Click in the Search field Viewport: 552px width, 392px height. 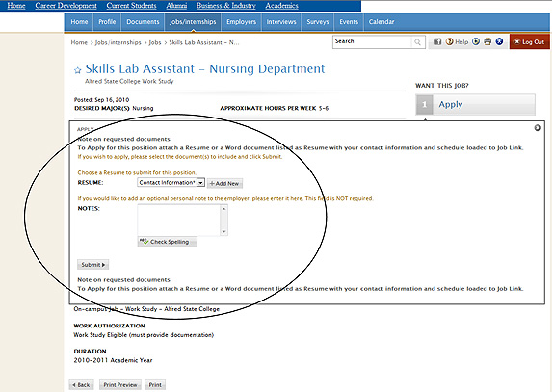[x=372, y=41]
